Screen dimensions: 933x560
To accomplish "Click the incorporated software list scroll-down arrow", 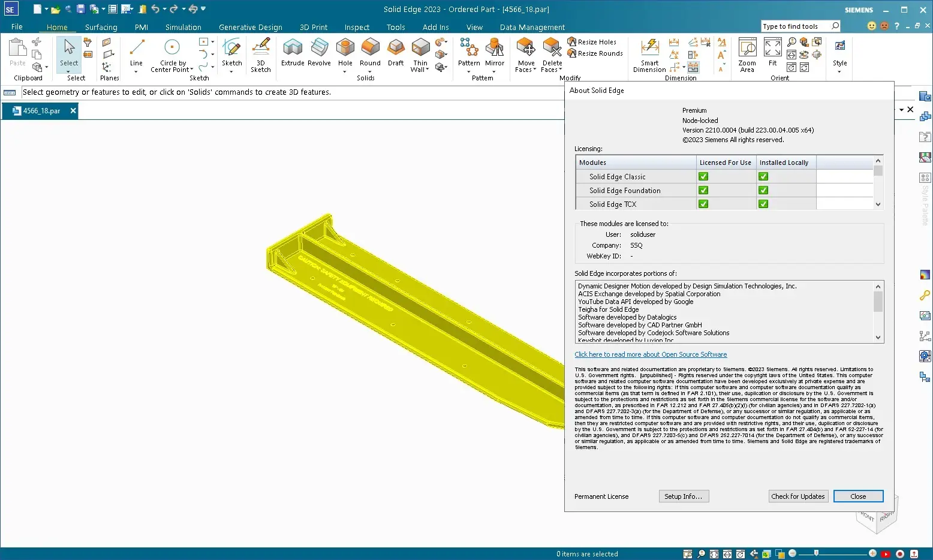I will click(878, 338).
